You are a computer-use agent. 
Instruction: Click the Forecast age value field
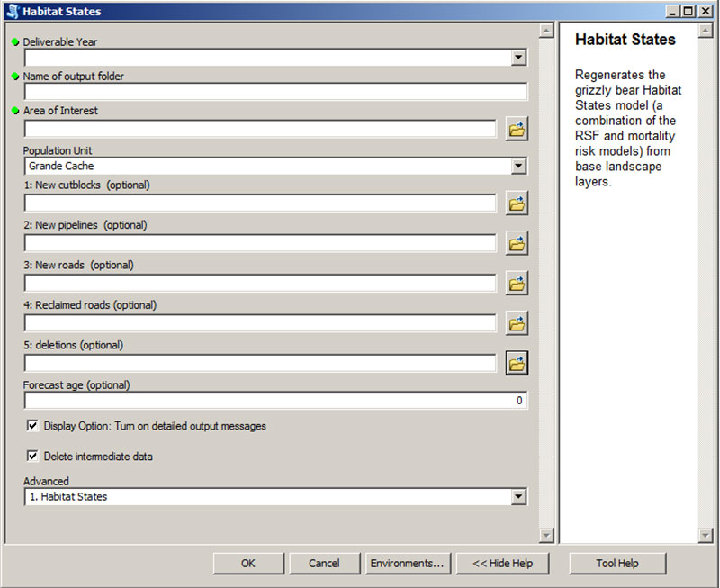click(x=276, y=400)
